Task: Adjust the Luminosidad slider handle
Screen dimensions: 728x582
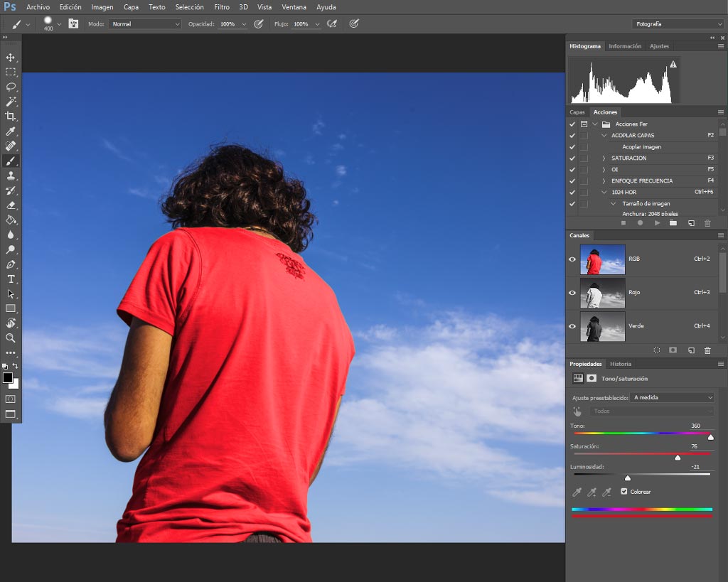Action: (628, 478)
